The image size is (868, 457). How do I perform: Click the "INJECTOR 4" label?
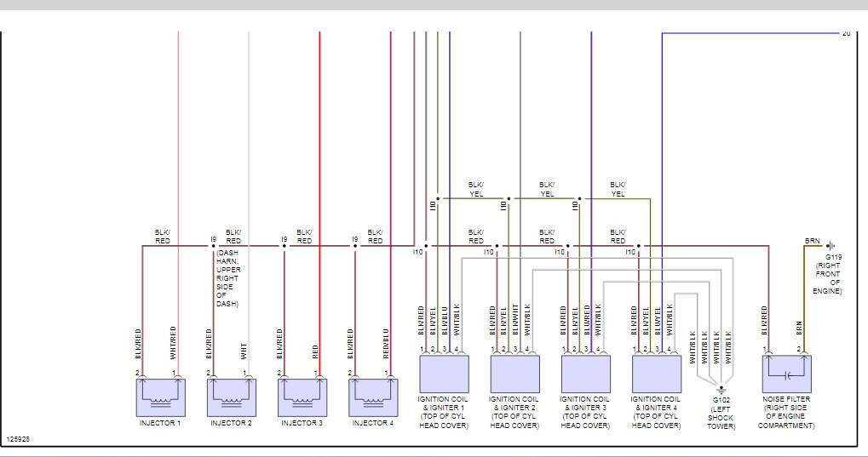[373, 423]
